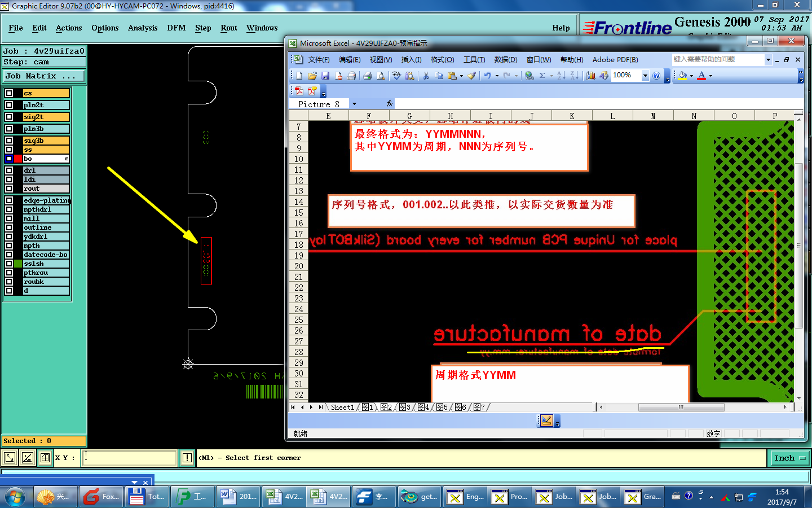Open the DFM menu in Graphic Editor

pyautogui.click(x=176, y=28)
